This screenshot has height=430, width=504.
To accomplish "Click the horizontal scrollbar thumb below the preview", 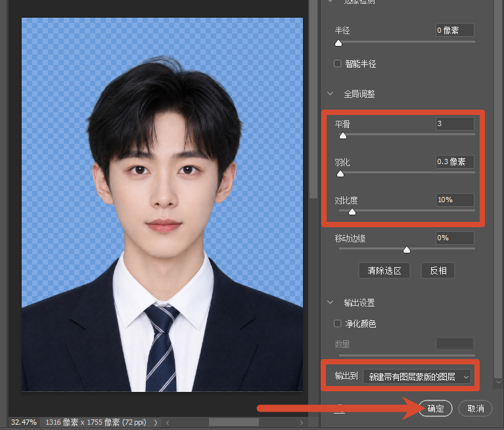I will [234, 422].
